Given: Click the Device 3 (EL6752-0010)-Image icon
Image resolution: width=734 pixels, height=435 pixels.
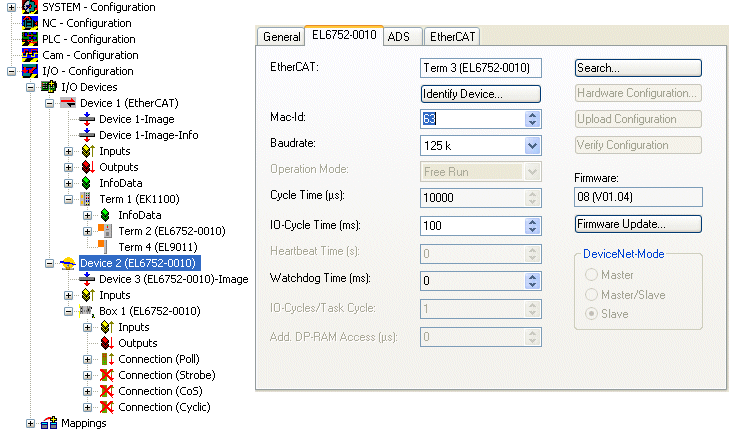Looking at the screenshot, I should (x=87, y=279).
